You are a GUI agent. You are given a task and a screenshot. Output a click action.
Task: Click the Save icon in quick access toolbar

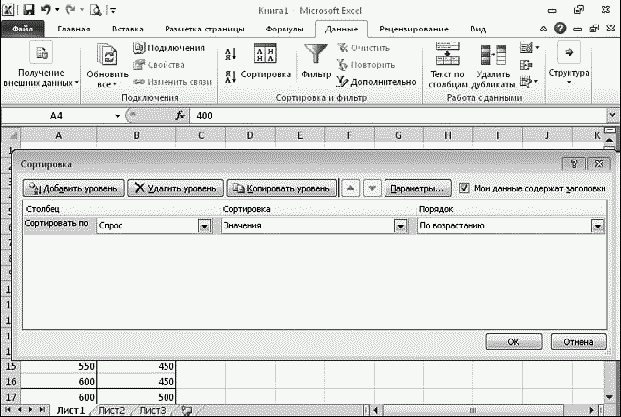click(x=26, y=10)
